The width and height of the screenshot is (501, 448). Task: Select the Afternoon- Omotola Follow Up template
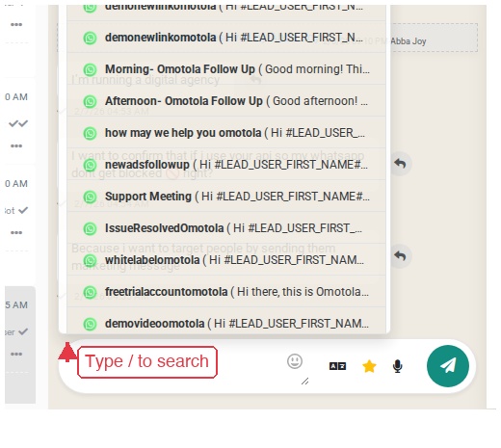226,101
